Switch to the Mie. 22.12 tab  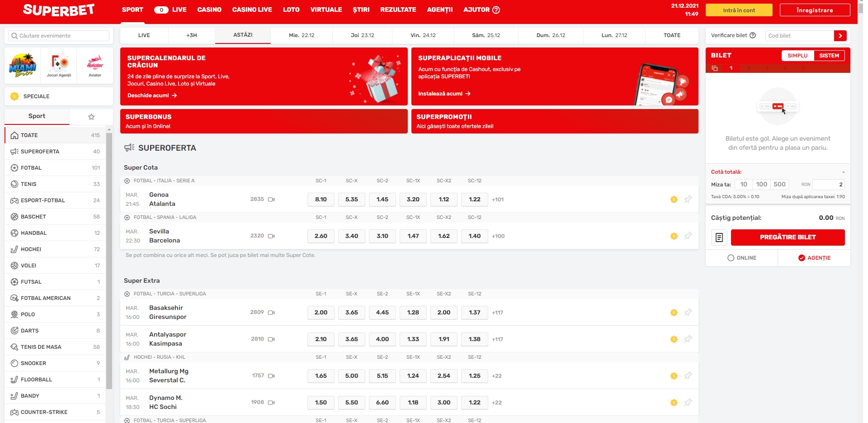302,35
